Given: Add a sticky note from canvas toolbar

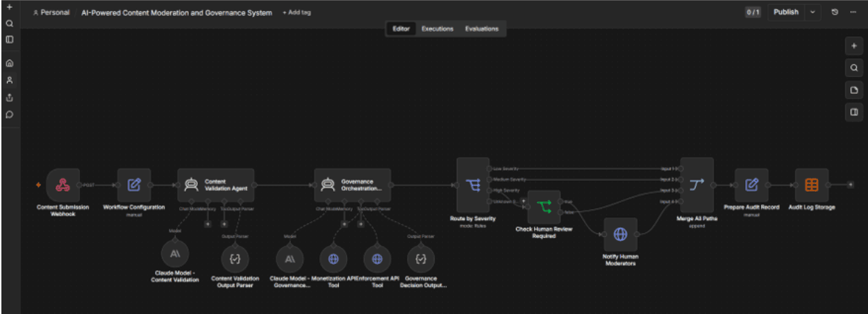Looking at the screenshot, I should coord(853,90).
